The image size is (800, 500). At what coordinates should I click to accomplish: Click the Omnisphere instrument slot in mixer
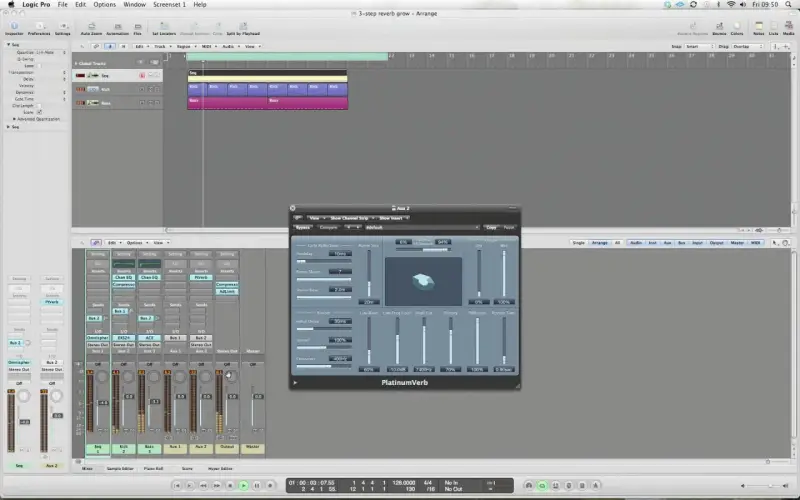pos(97,338)
